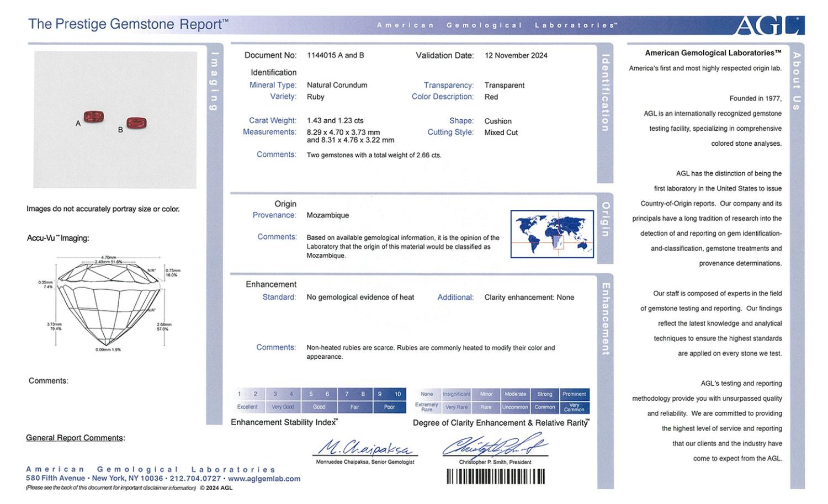Click the Extremely Rare rarity cell

coord(427,407)
